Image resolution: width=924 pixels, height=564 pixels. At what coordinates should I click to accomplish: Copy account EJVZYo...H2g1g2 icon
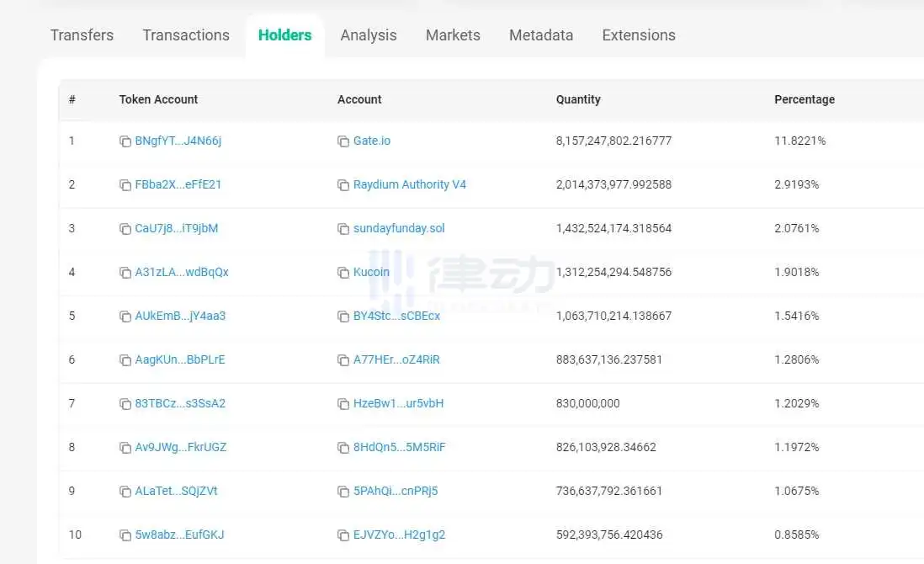(x=343, y=535)
